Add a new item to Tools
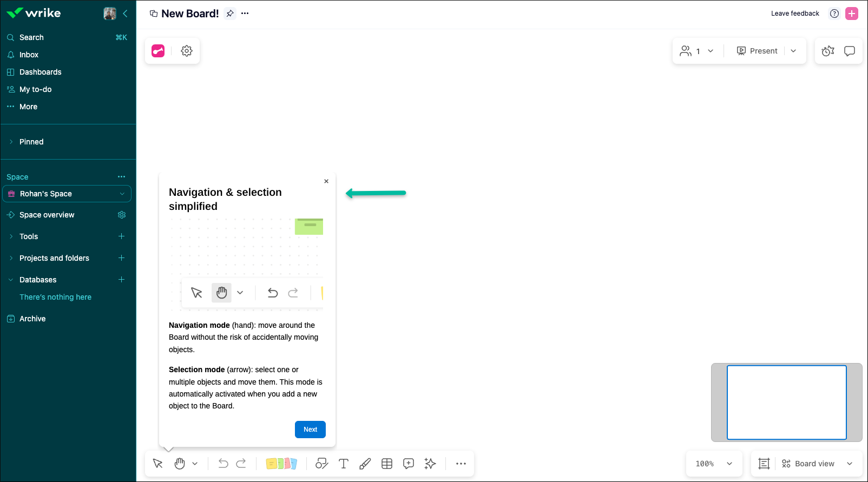The width and height of the screenshot is (868, 482). click(122, 236)
